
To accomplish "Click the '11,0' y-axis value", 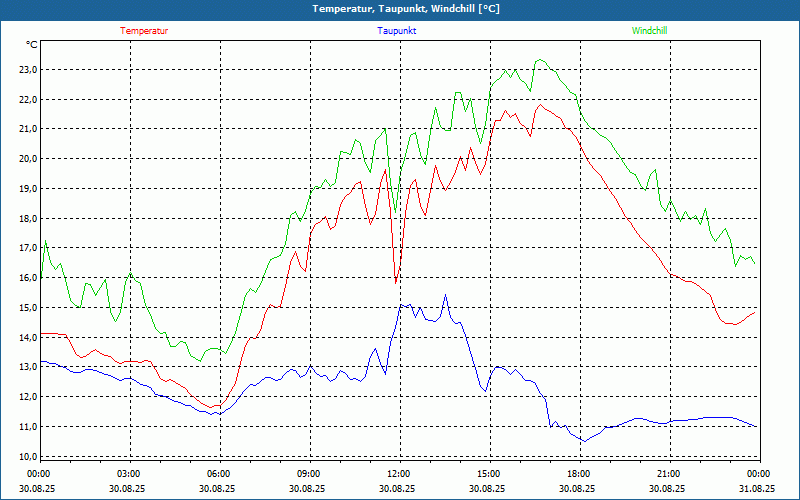I will point(28,427).
